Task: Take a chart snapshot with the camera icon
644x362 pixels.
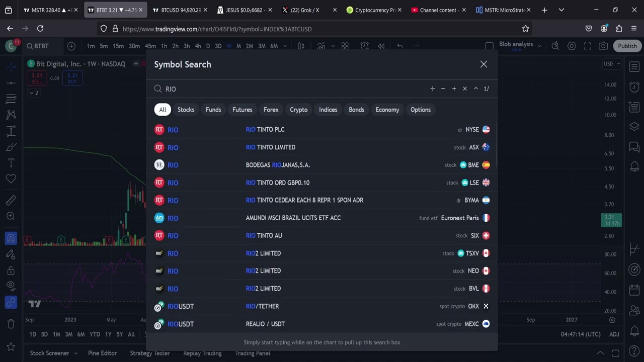Action: 603,46
